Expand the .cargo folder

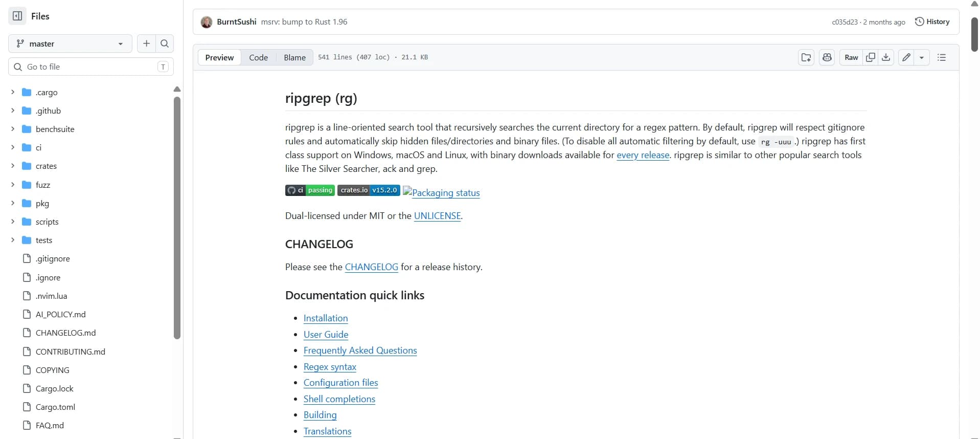tap(13, 92)
